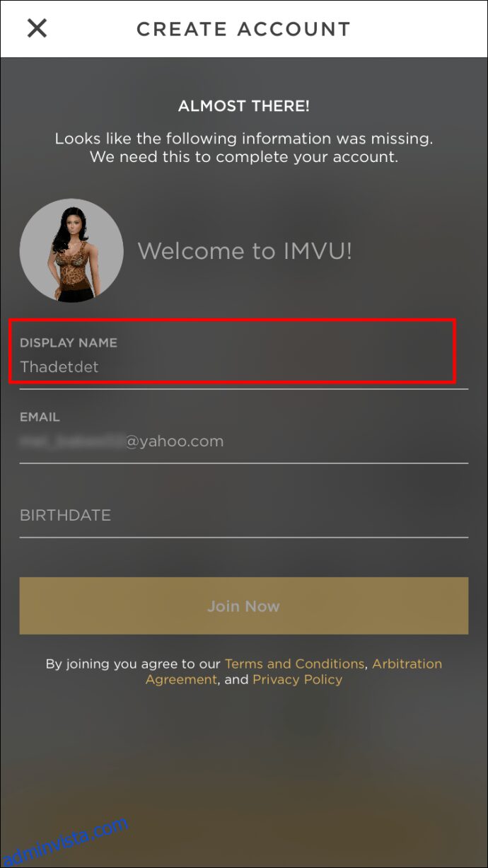Place cursor at @yahoo.com in email
488x868 pixels.
[175, 441]
